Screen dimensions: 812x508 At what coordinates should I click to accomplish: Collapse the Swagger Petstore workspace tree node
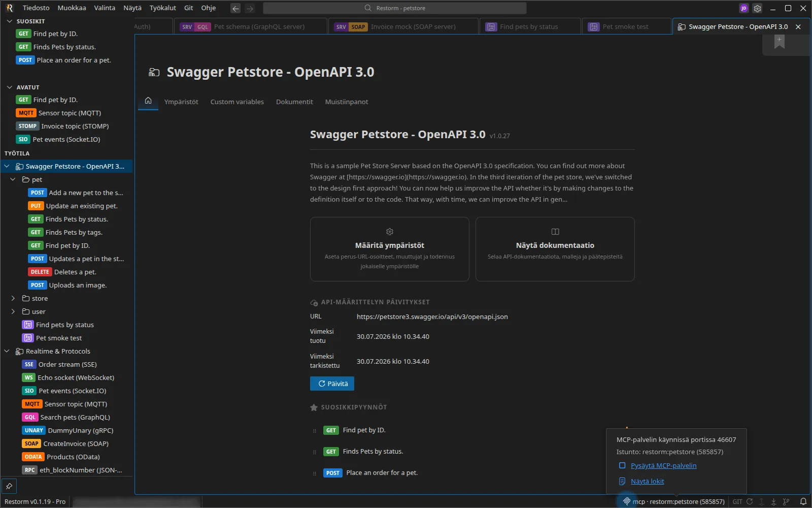click(x=7, y=166)
